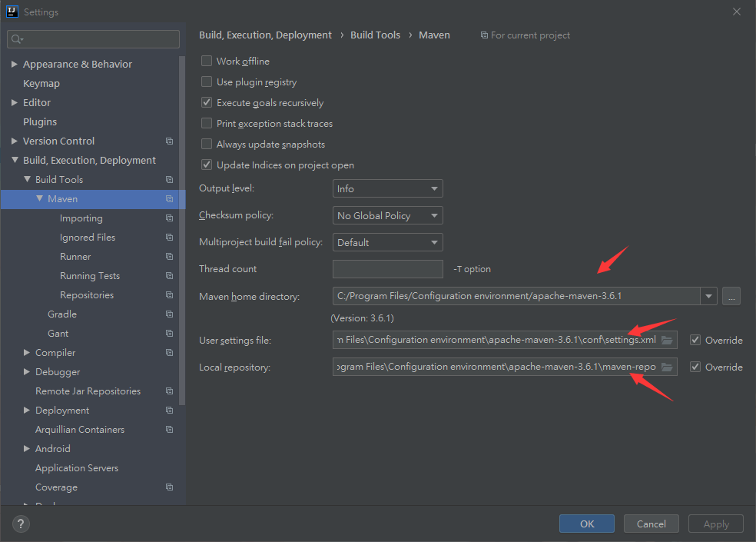Click browse button for Maven home directory
756x542 pixels.
point(731,296)
